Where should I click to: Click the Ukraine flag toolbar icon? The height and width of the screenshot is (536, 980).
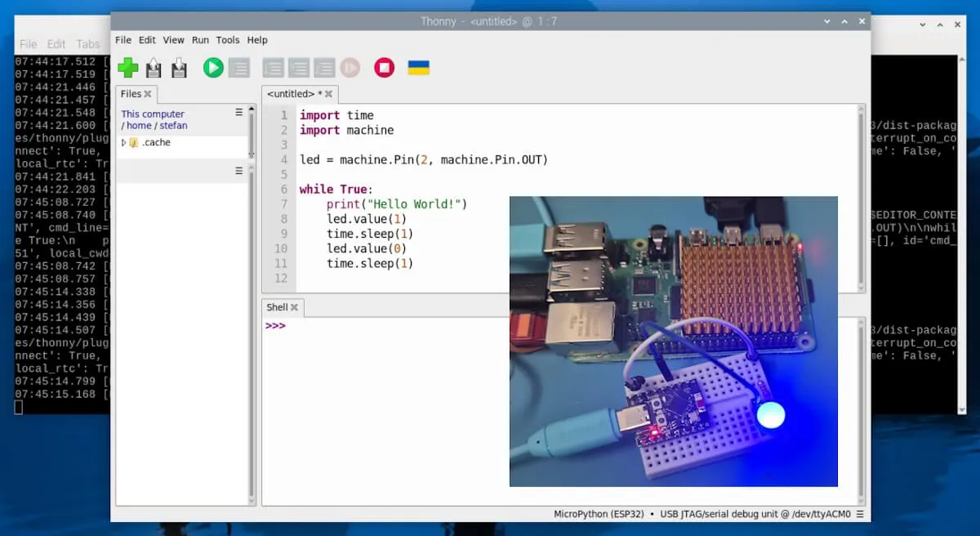[419, 68]
